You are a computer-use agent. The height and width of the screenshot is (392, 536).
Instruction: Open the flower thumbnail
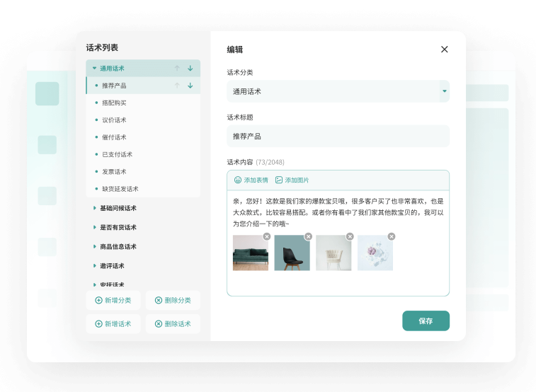coord(375,253)
